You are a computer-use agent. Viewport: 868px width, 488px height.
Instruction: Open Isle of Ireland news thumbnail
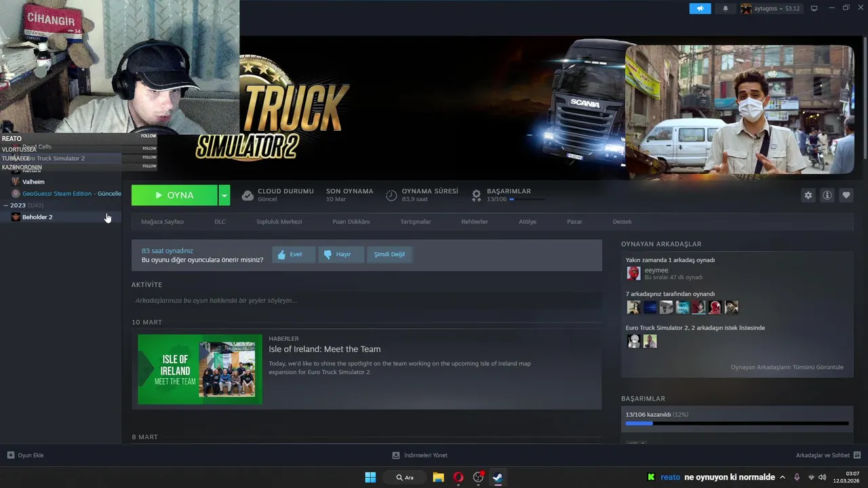tap(200, 369)
